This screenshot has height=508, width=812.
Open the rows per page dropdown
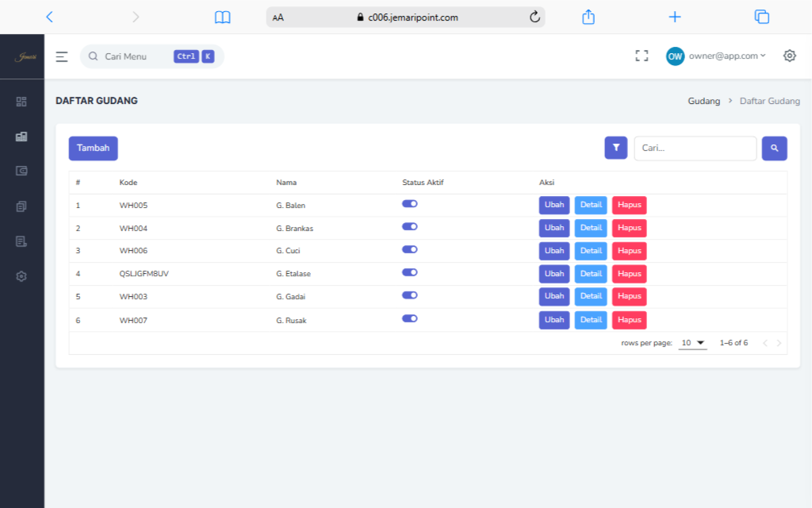coord(692,343)
